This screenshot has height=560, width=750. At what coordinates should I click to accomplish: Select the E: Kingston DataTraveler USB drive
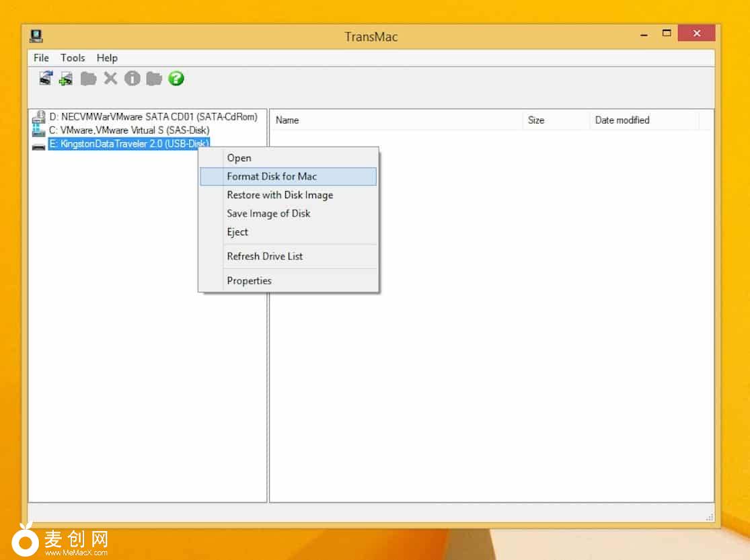[x=128, y=143]
